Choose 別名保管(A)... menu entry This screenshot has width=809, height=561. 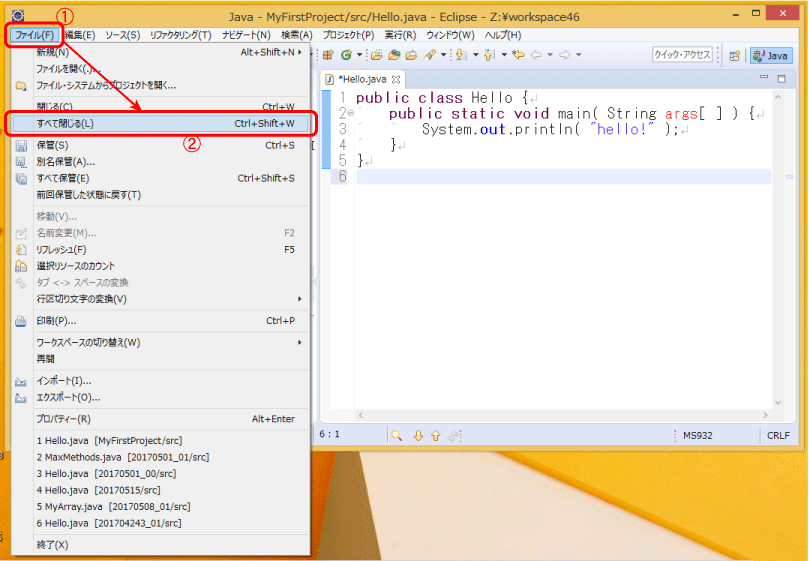(160, 162)
